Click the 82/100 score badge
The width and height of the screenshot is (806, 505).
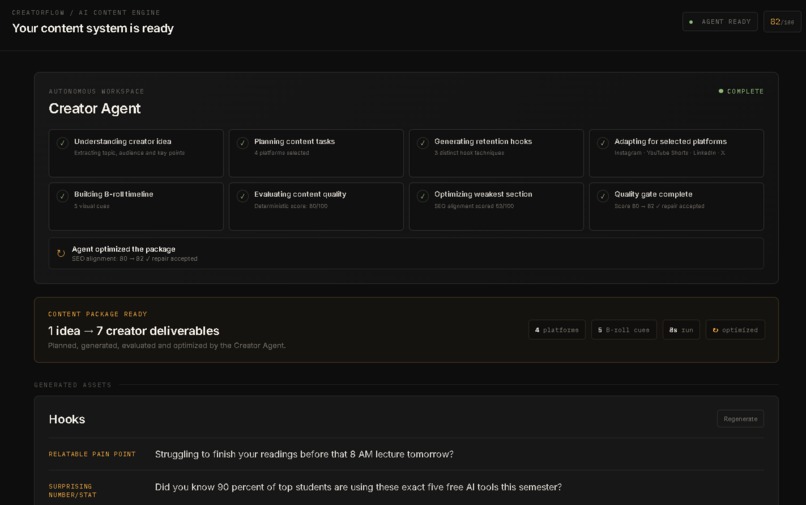tap(782, 22)
